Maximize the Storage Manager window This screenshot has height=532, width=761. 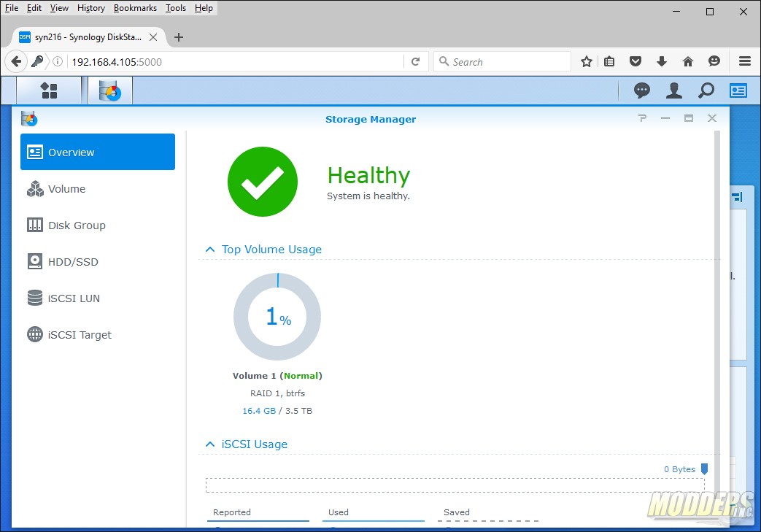point(689,118)
